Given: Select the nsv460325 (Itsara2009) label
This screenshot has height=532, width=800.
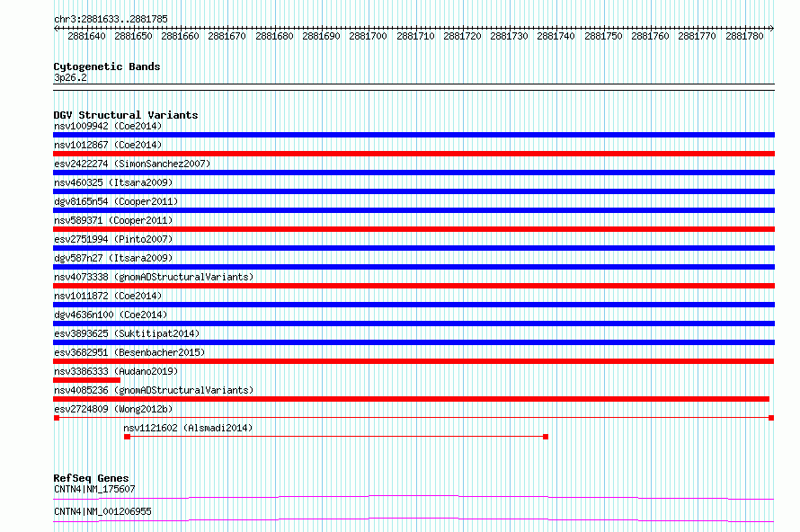Looking at the screenshot, I should point(113,182).
